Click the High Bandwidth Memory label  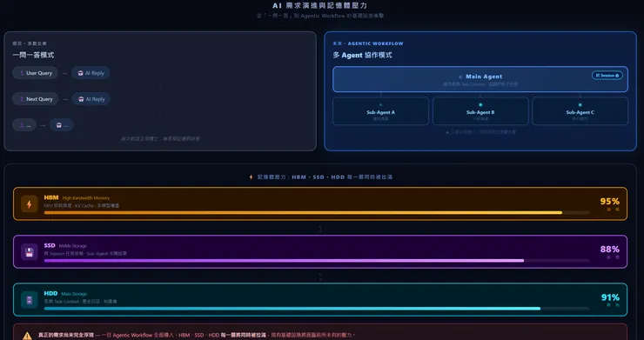pyautogui.click(x=86, y=198)
